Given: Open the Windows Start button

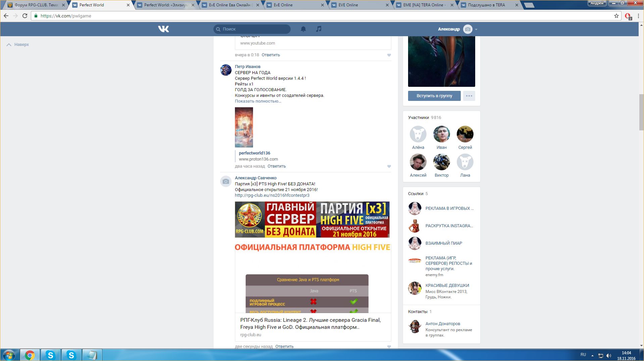Looking at the screenshot, I should point(9,355).
